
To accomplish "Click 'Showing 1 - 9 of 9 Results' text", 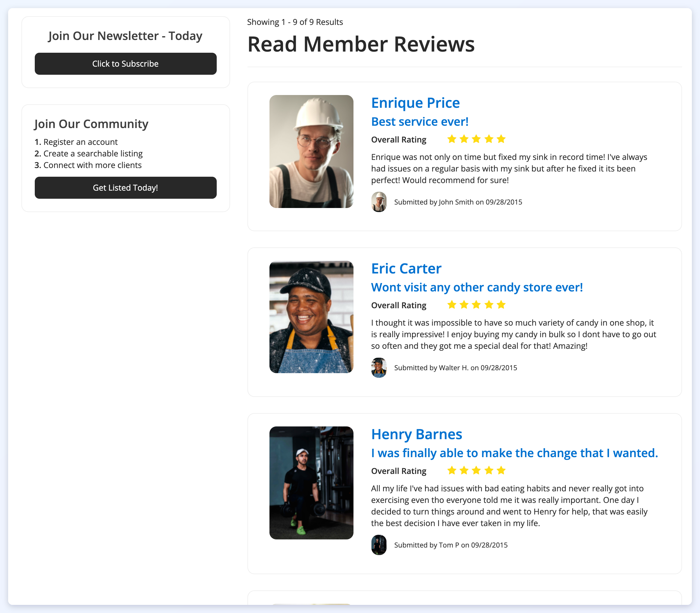I will 295,22.
